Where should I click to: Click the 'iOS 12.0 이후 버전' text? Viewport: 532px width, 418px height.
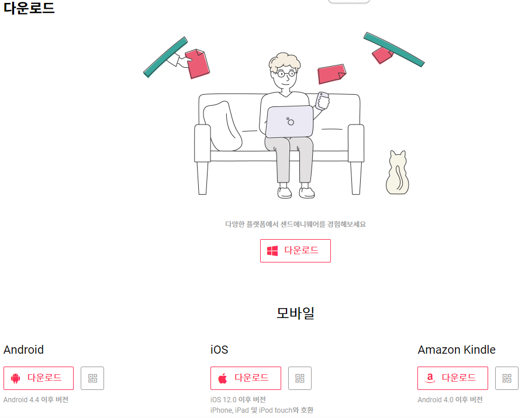pyautogui.click(x=238, y=400)
